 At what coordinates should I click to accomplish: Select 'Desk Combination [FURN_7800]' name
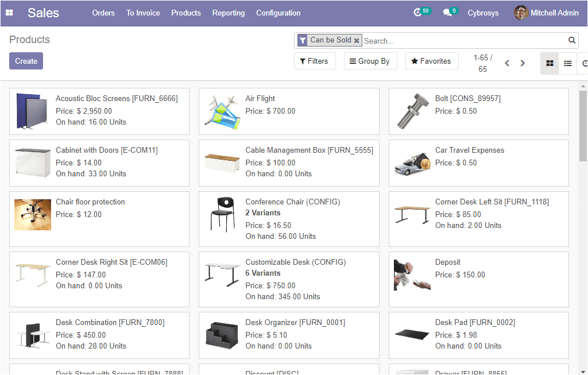tap(110, 323)
